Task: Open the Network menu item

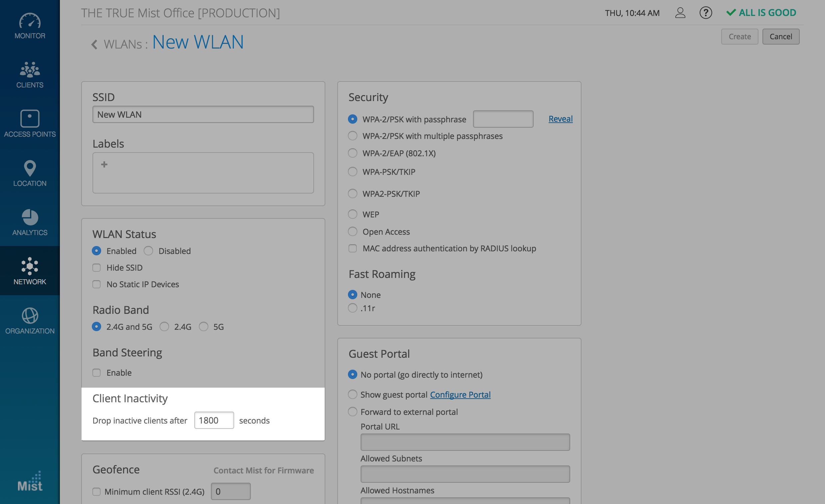Action: coord(30,271)
